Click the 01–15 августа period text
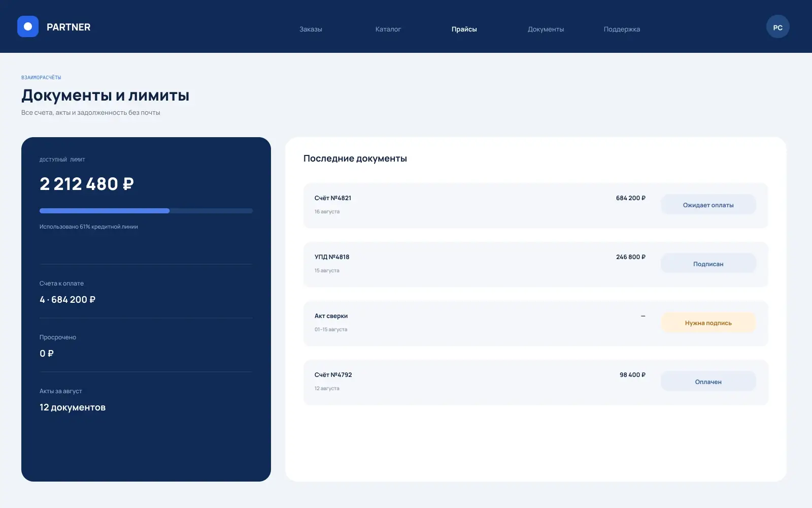This screenshot has width=812, height=508. pyautogui.click(x=331, y=330)
